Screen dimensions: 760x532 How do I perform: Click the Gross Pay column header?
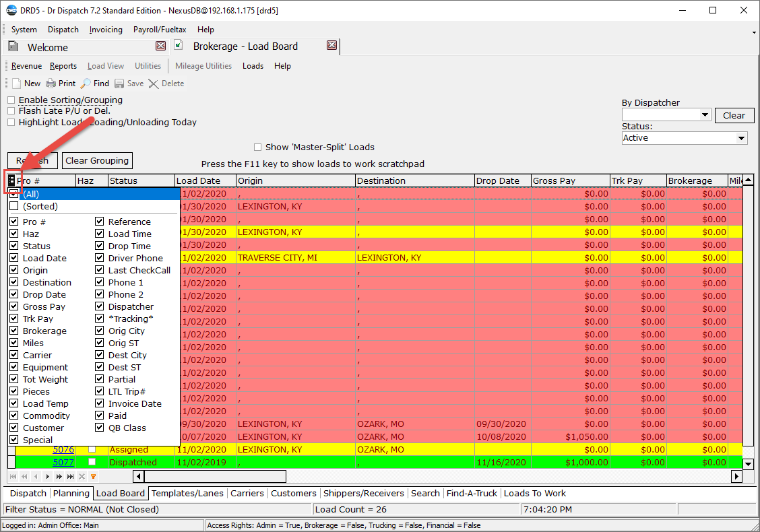(x=571, y=180)
